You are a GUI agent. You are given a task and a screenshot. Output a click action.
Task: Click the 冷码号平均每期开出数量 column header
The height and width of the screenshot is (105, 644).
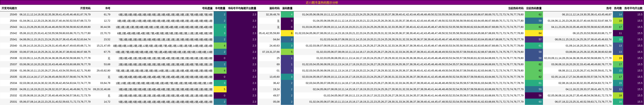242,8
